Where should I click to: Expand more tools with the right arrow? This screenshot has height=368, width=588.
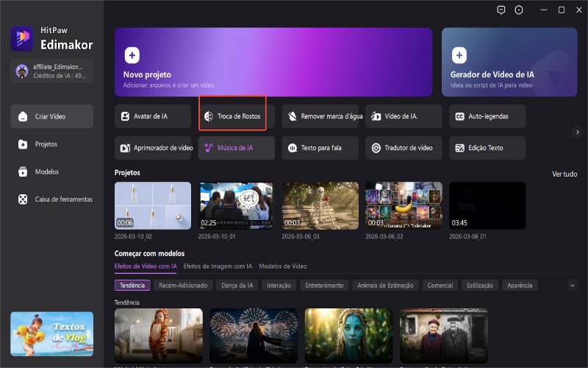coord(578,132)
